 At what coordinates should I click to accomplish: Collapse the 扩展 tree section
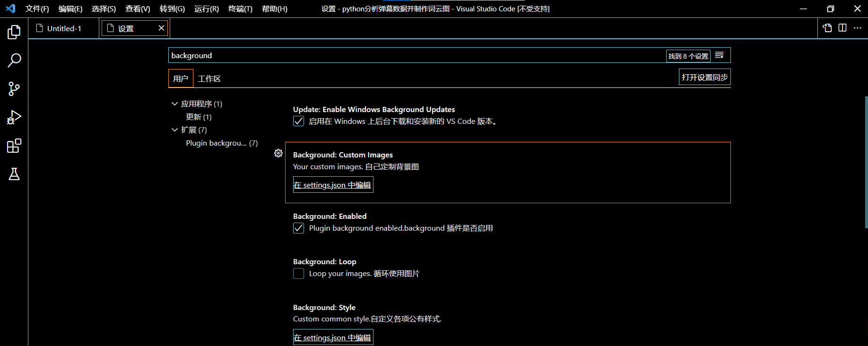174,130
